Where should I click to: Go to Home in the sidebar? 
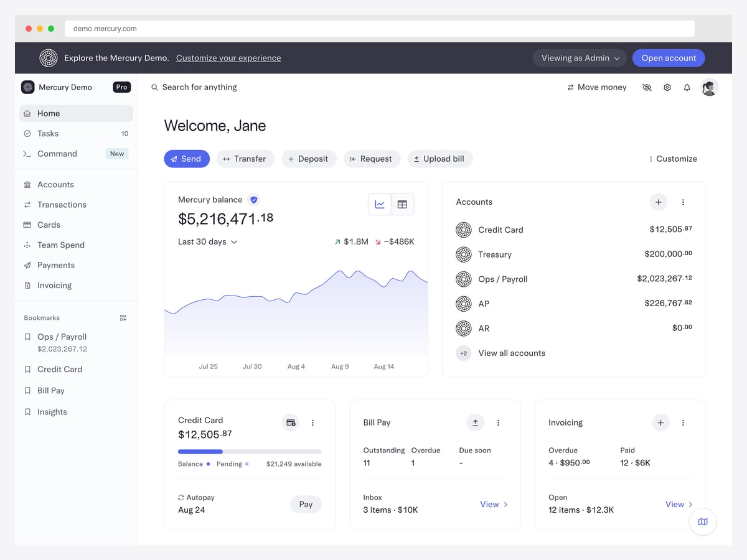[x=76, y=113]
